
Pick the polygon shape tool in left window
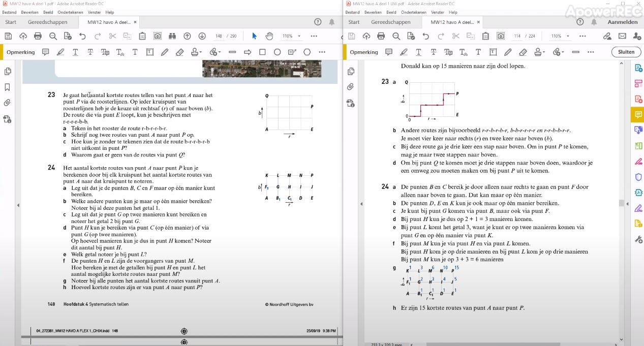[307, 52]
